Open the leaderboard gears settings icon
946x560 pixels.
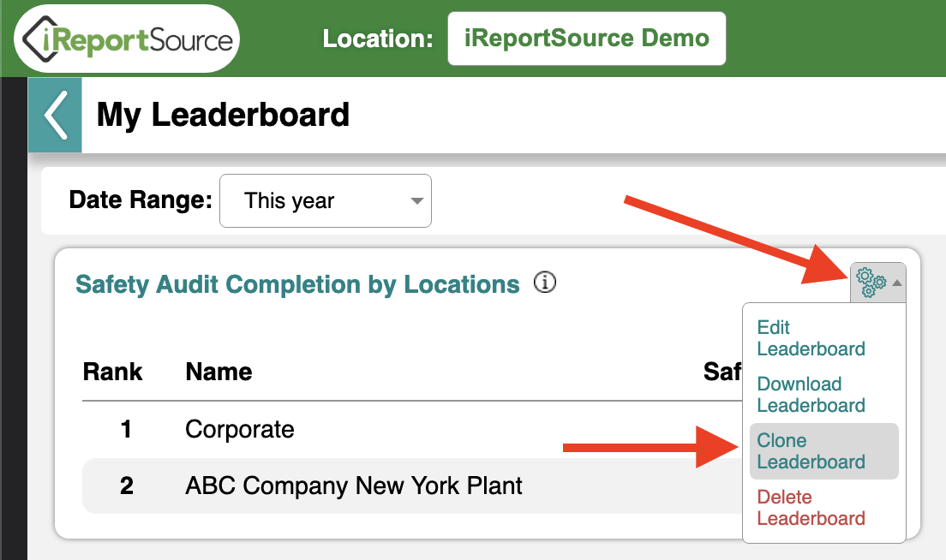point(871,282)
